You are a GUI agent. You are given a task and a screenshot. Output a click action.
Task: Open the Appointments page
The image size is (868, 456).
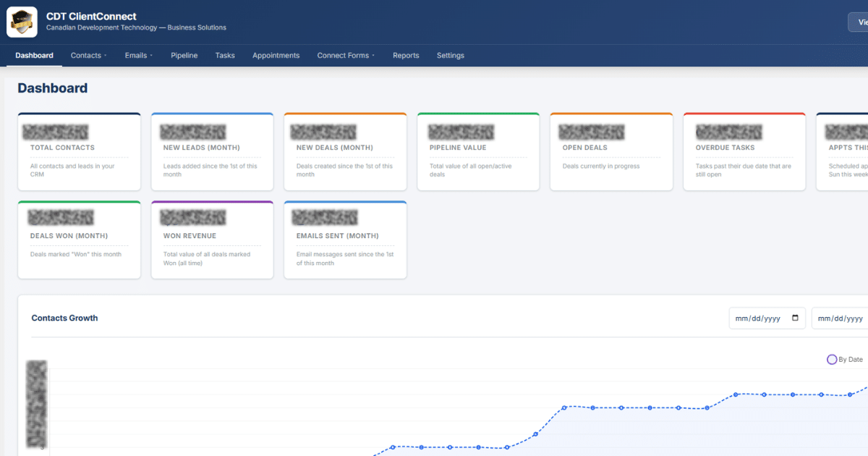[276, 56]
